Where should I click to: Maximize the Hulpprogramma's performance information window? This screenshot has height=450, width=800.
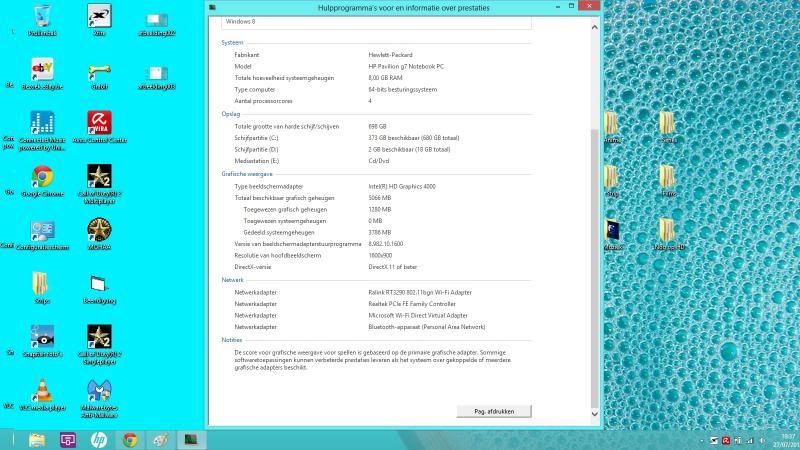571,6
